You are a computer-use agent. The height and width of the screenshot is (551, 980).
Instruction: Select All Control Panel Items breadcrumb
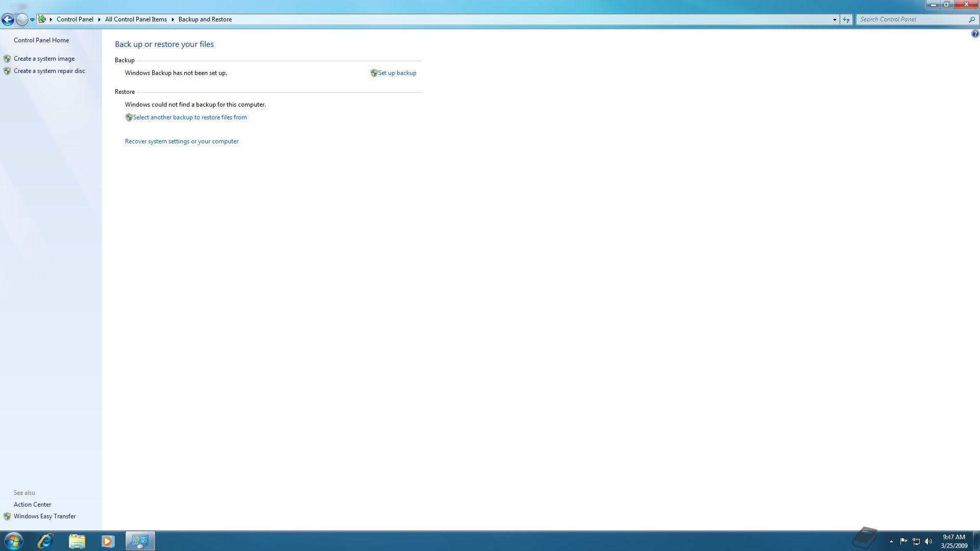point(136,19)
